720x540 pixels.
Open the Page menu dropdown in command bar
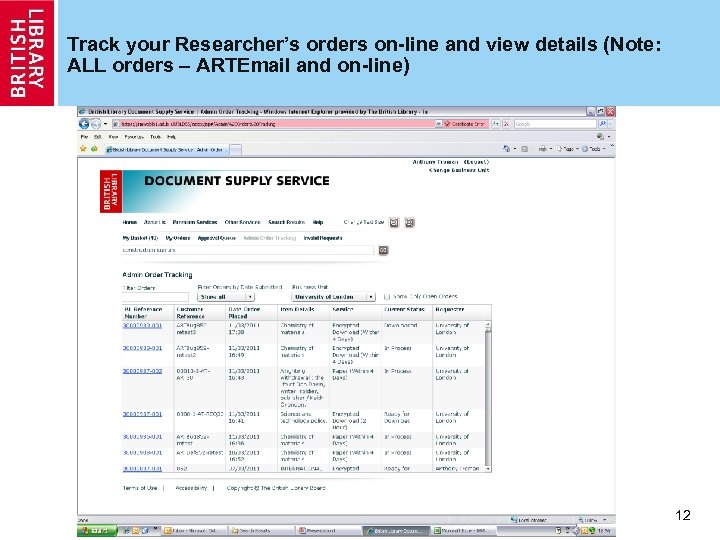(568, 149)
